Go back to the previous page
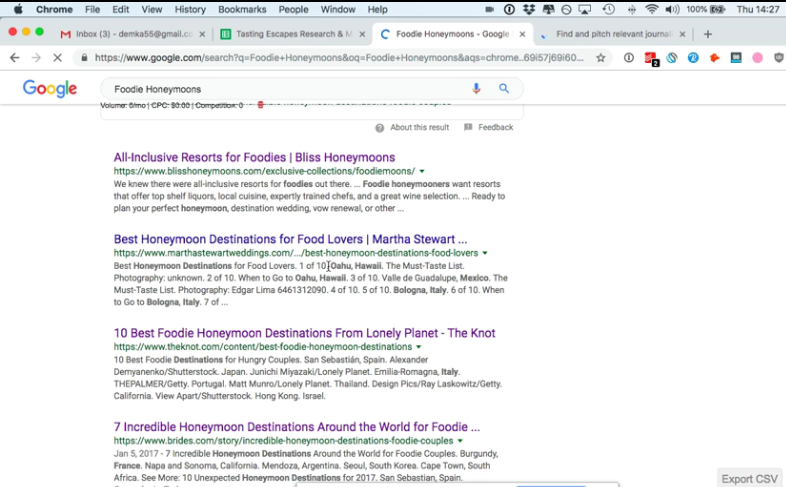This screenshot has width=786, height=487. (15, 58)
